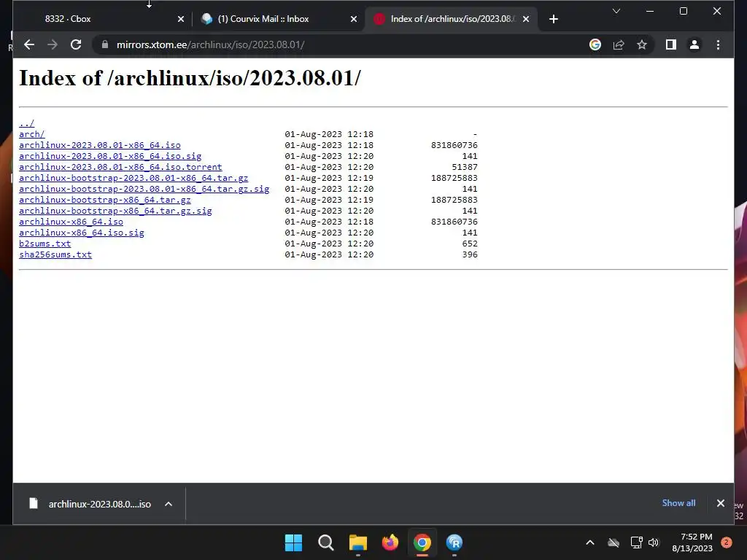Open the parent directory ../ link
This screenshot has width=747, height=560.
27,123
